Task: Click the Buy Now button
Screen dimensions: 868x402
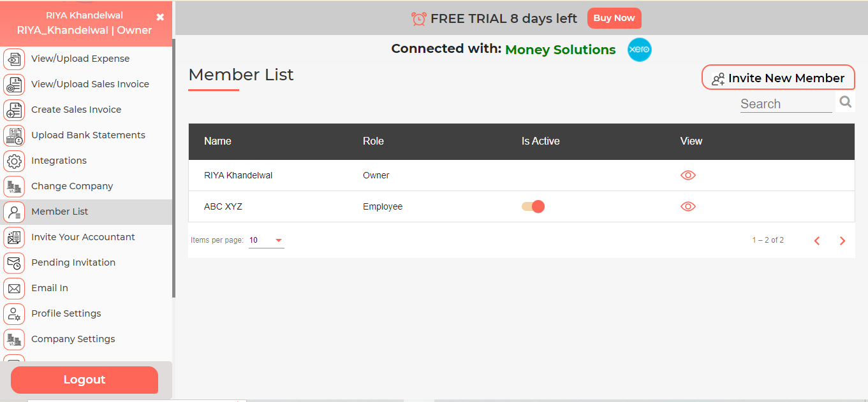Action: [x=614, y=18]
